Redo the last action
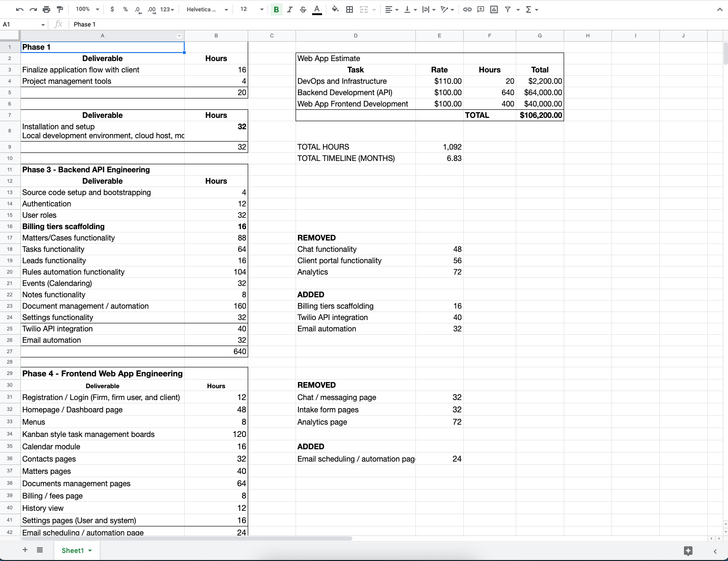This screenshot has width=728, height=561. (x=33, y=9)
